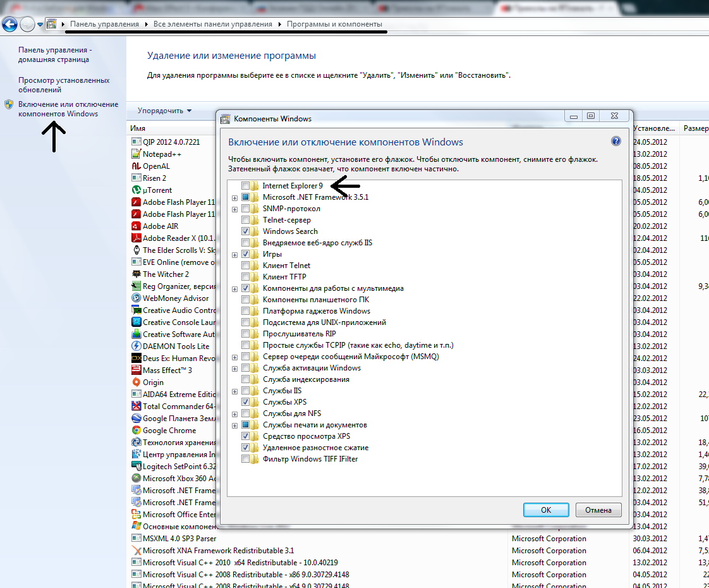The width and height of the screenshot is (709, 588).
Task: Click the QIP 2012 program icon
Action: coord(136,142)
